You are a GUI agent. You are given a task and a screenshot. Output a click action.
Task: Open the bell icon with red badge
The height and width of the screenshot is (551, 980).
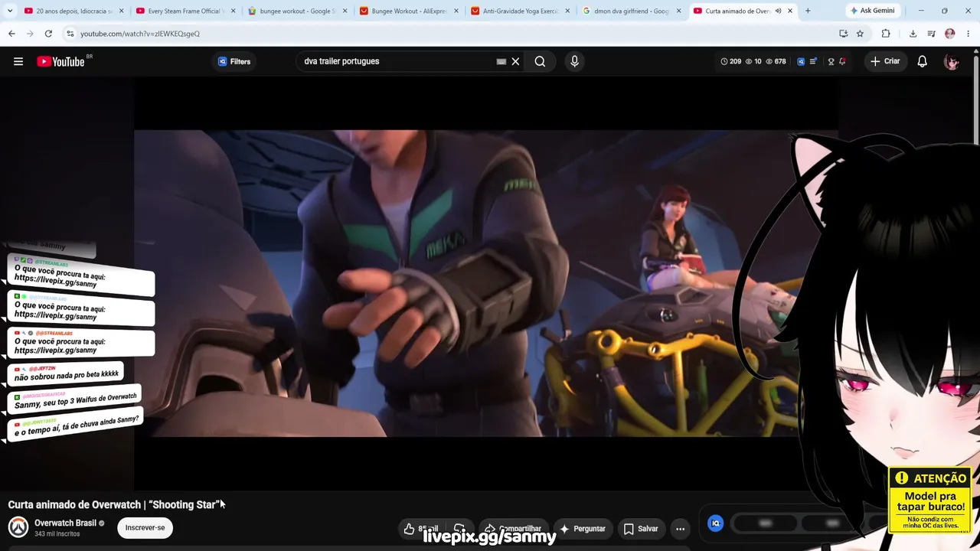click(x=842, y=61)
